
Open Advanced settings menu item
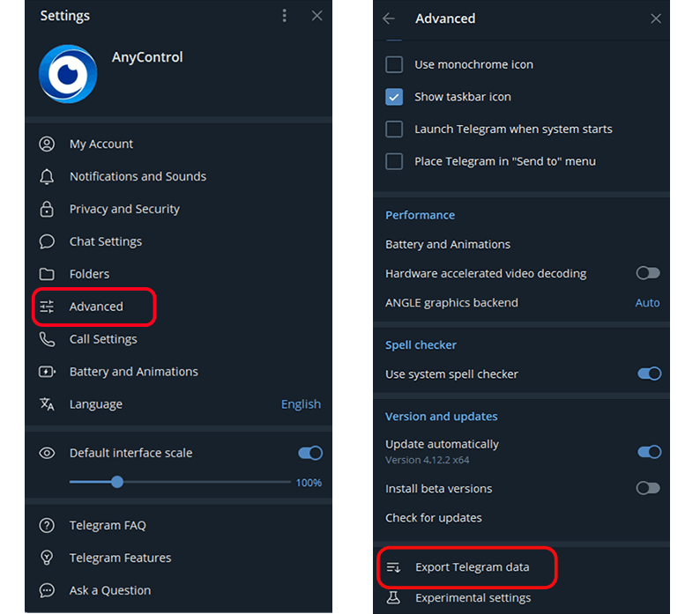(96, 307)
